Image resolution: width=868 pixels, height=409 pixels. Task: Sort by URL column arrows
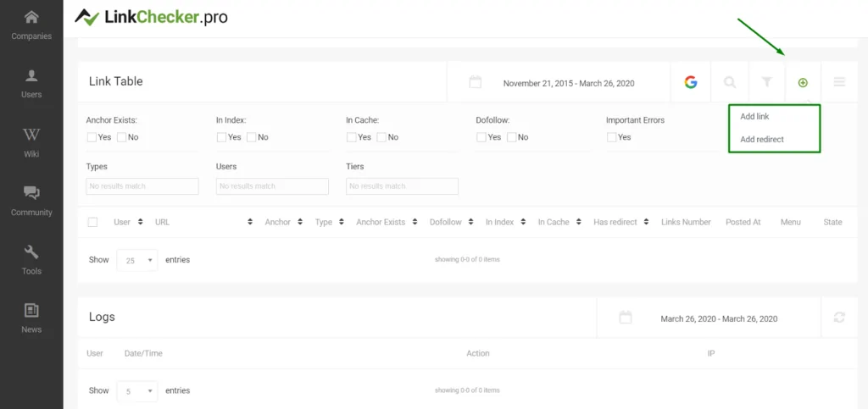point(250,222)
